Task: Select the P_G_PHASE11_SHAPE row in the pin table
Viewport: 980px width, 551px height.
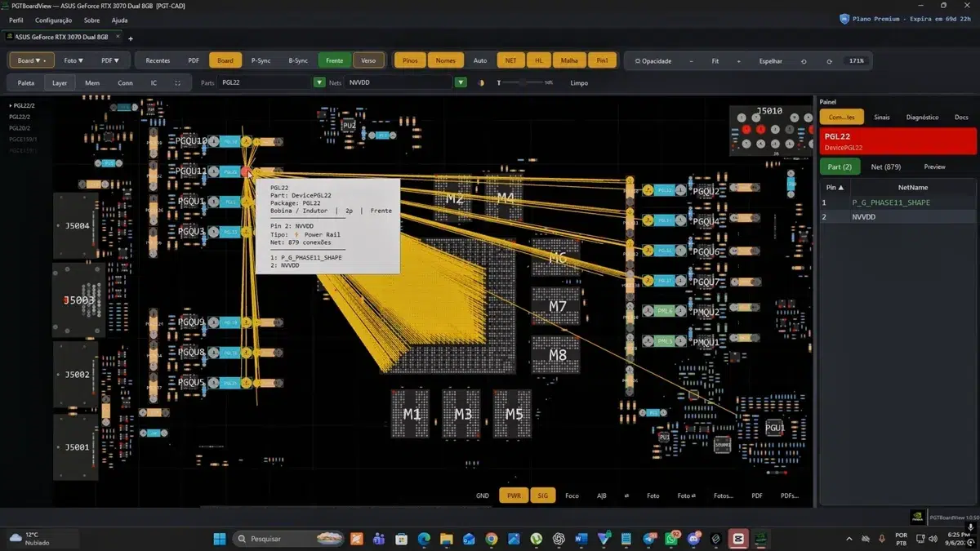Action: click(897, 202)
